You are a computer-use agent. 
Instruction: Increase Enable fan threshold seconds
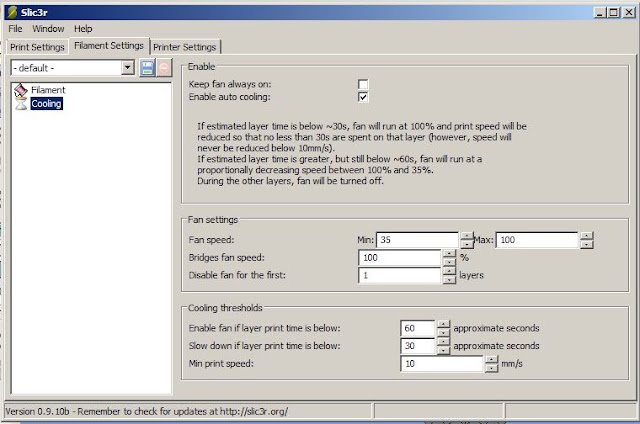click(x=443, y=324)
